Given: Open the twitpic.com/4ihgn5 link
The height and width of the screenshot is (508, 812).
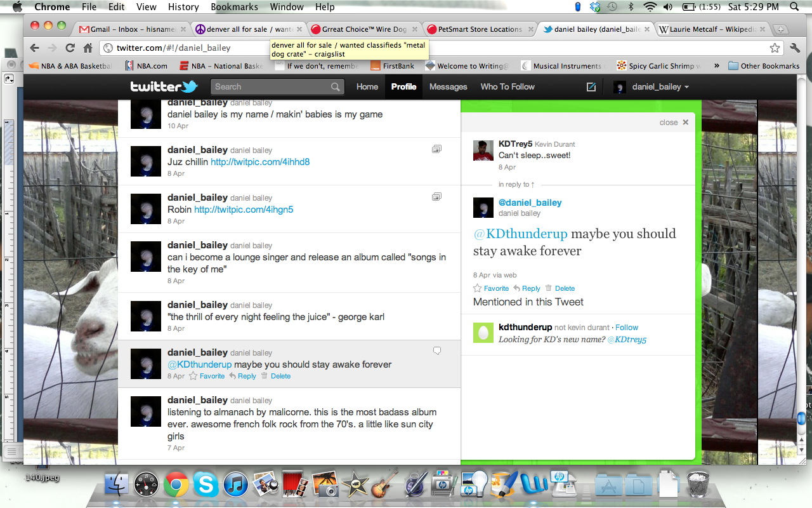Looking at the screenshot, I should [244, 210].
